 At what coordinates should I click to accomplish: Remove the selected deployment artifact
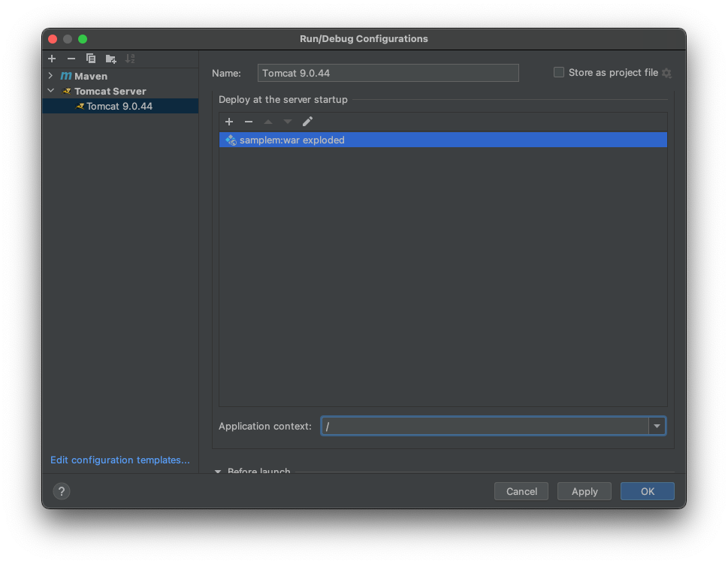pyautogui.click(x=249, y=122)
